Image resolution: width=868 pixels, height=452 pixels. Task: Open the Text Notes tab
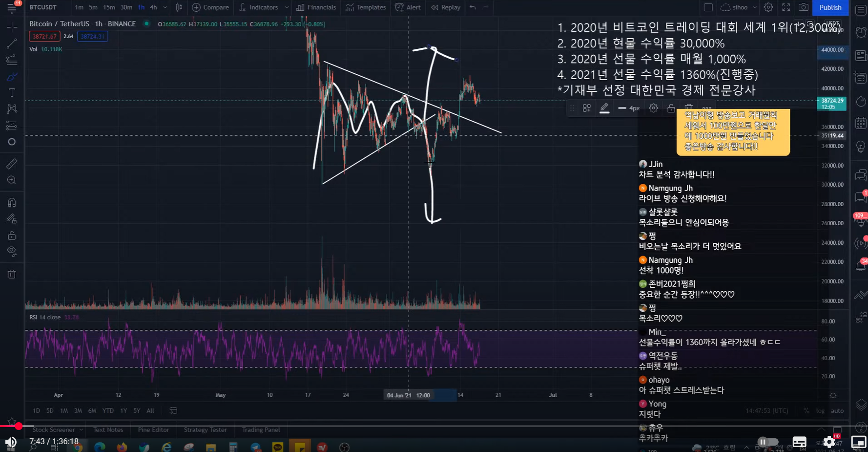pos(108,430)
